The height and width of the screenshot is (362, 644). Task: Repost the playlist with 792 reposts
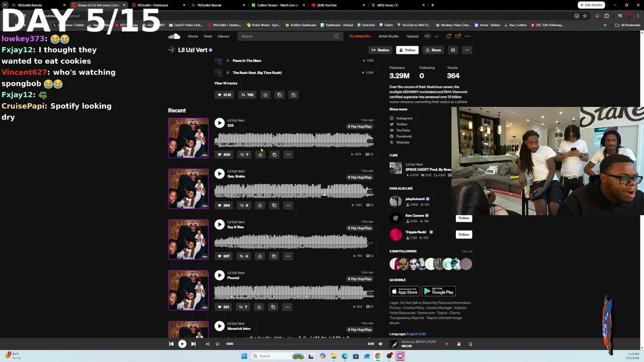(x=247, y=95)
